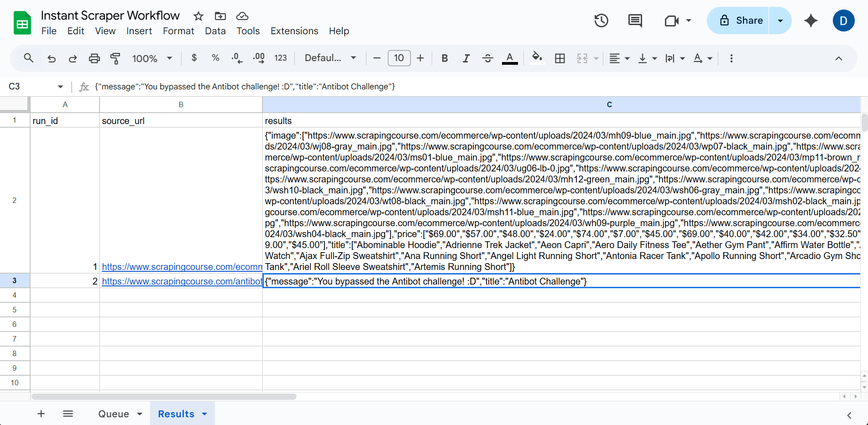Star the Instant Scraper Workflow document
This screenshot has width=868, height=425.
click(x=198, y=16)
